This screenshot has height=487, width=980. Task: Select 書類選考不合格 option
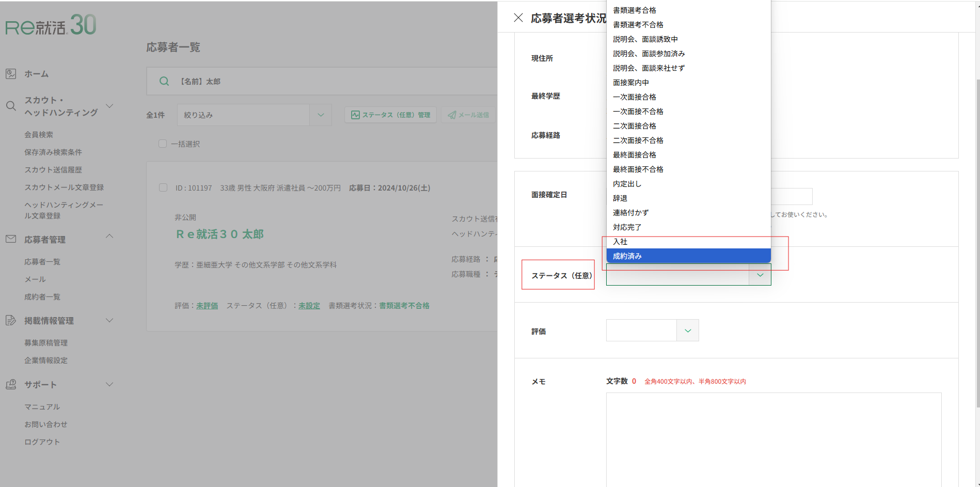tap(689, 25)
